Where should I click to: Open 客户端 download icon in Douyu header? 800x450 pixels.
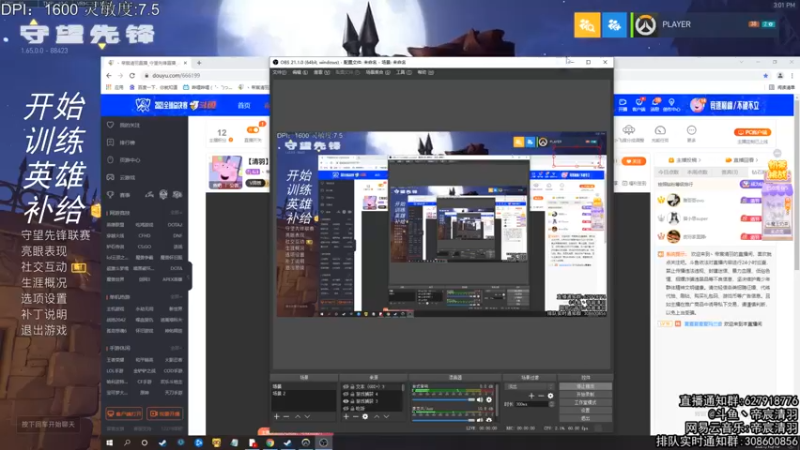tap(639, 105)
